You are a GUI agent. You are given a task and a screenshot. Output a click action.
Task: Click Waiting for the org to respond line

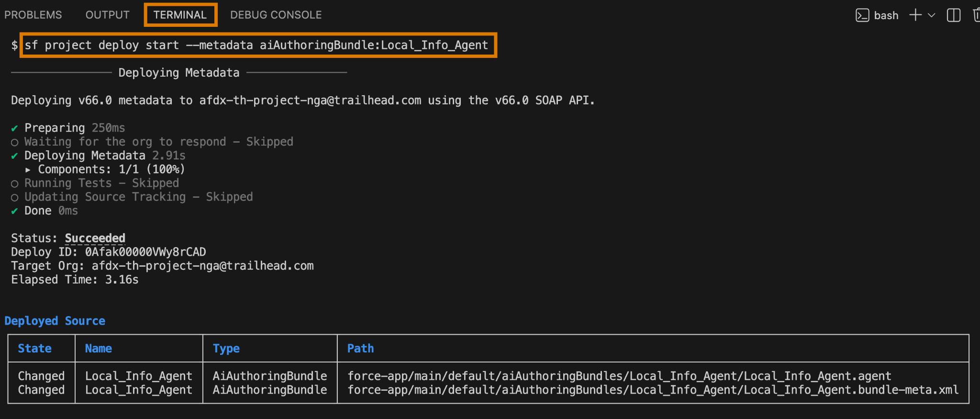[152, 142]
